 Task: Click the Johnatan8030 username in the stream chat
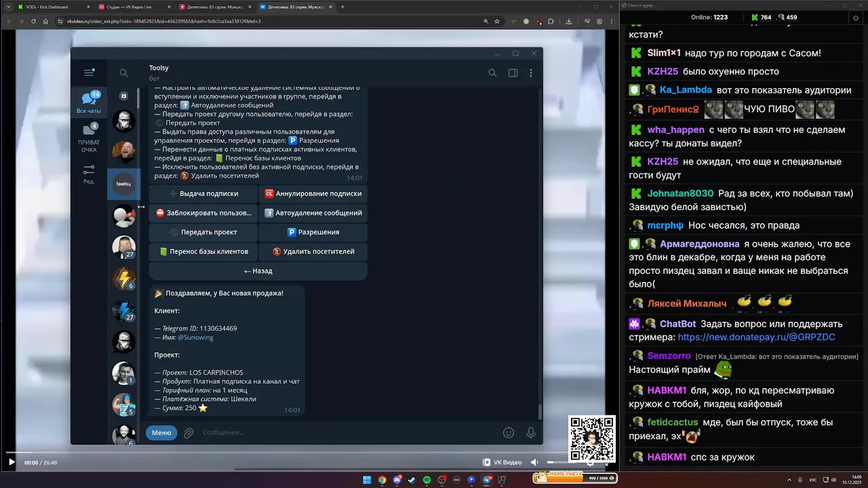click(x=681, y=193)
